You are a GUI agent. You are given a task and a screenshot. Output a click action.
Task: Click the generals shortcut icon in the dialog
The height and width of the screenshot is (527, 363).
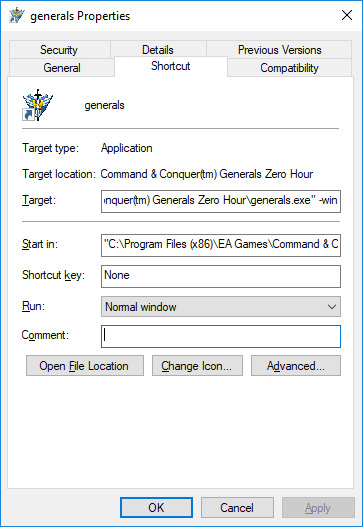(38, 105)
